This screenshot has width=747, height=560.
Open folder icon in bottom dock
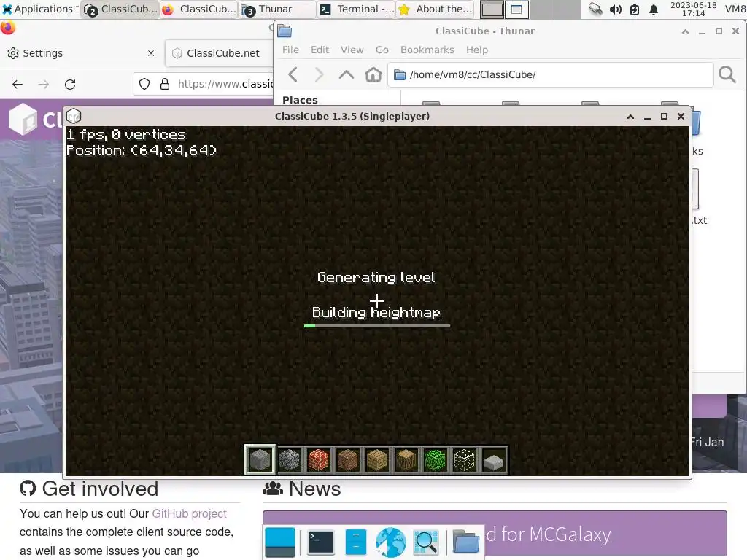pos(465,542)
